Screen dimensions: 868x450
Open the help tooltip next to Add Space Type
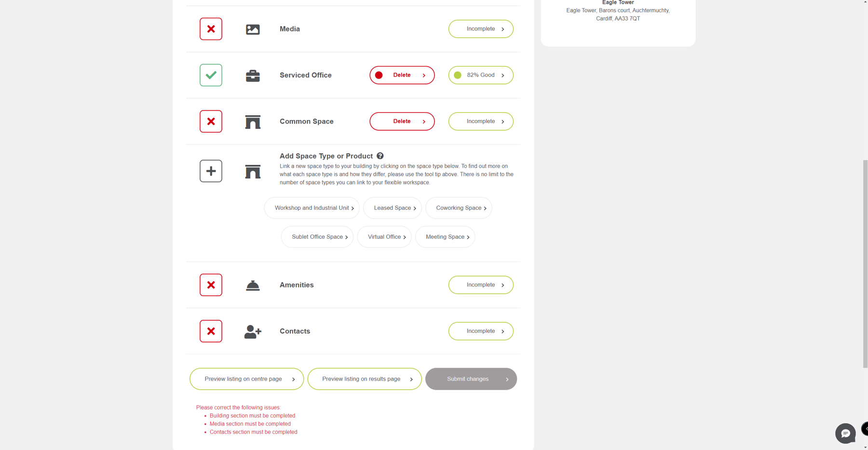[x=380, y=156]
